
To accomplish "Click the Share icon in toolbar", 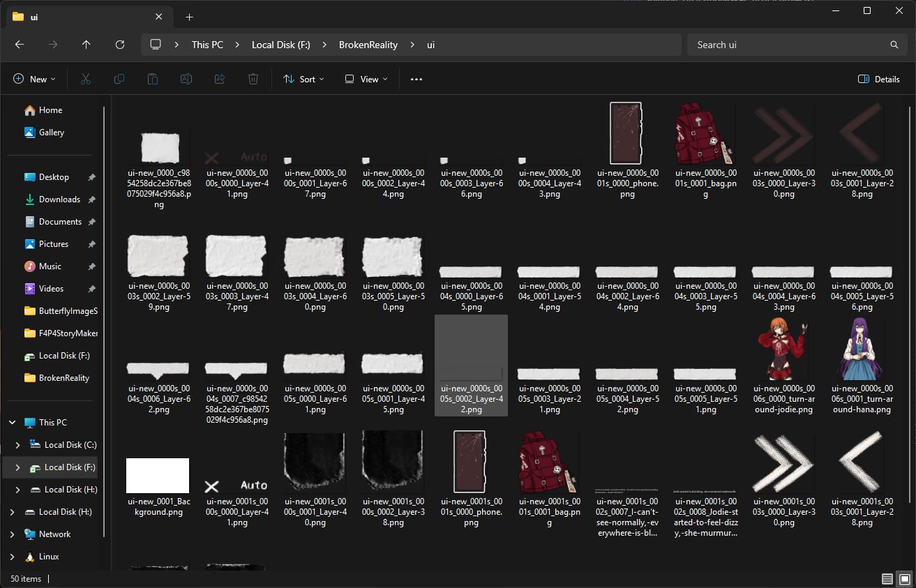I will coord(220,80).
